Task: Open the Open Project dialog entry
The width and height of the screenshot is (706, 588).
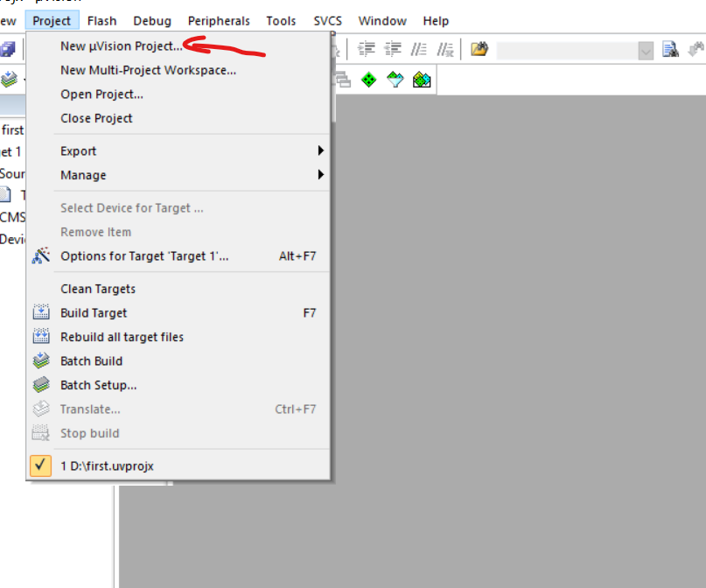Action: pos(178,94)
